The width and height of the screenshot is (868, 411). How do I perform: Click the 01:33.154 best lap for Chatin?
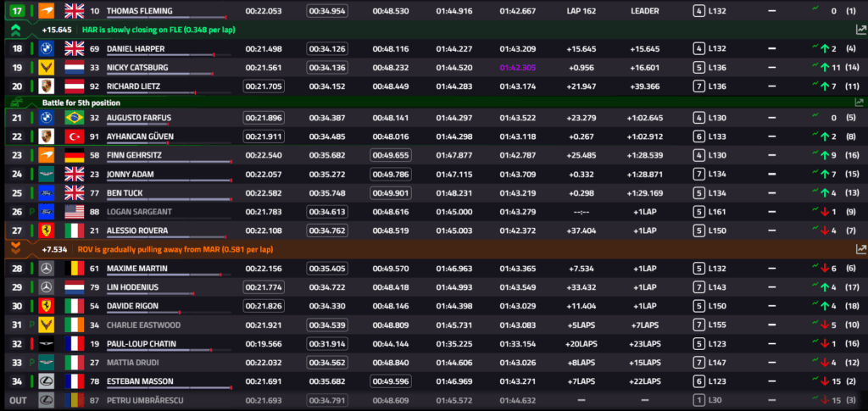(x=518, y=344)
